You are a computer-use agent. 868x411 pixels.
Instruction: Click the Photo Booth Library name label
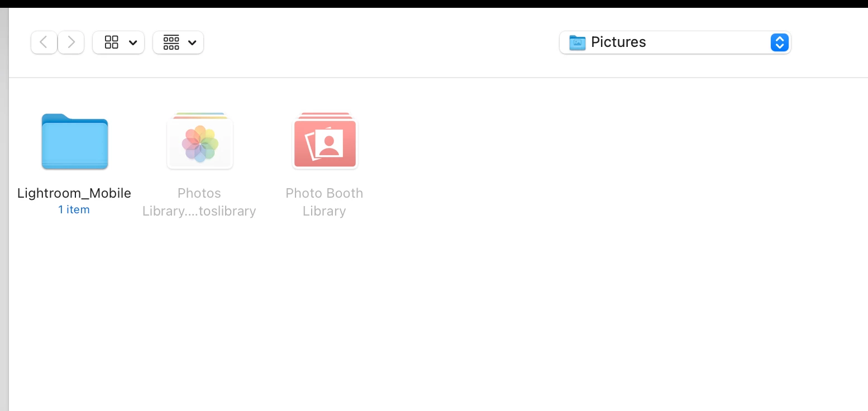(325, 202)
